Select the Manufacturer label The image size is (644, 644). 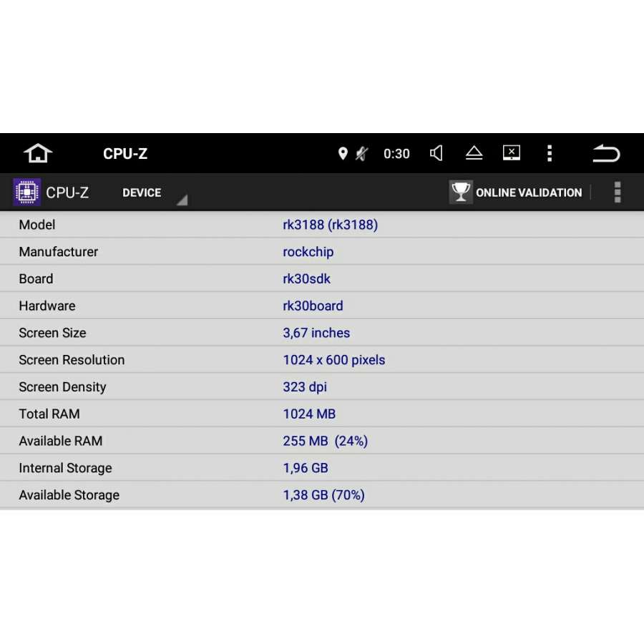pos(59,252)
